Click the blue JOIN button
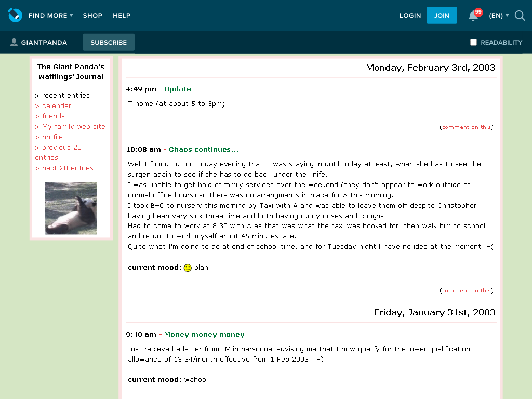 pos(442,15)
